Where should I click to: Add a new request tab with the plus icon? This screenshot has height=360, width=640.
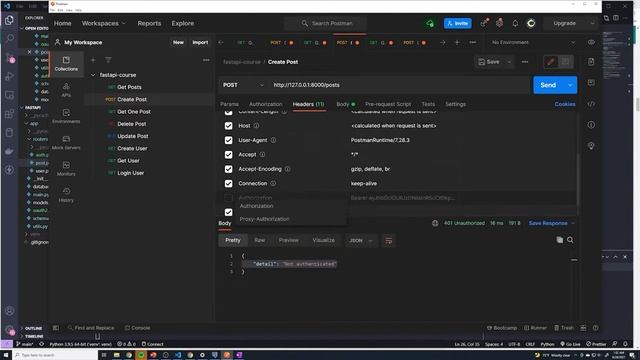[457, 42]
